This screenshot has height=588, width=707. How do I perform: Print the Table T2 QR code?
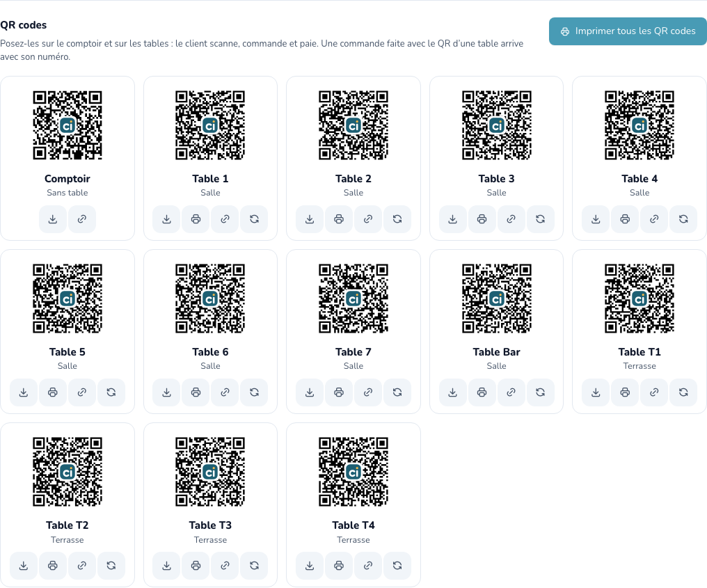click(x=53, y=566)
